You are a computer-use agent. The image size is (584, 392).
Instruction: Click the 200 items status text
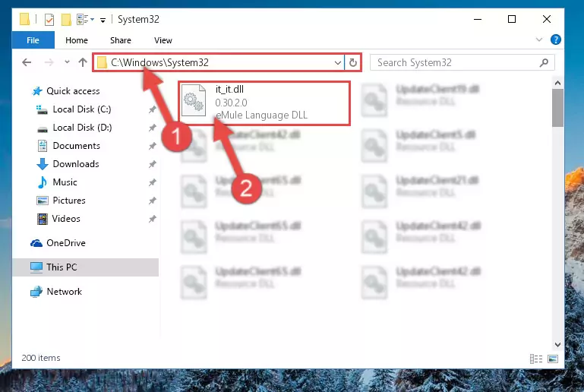tap(41, 358)
